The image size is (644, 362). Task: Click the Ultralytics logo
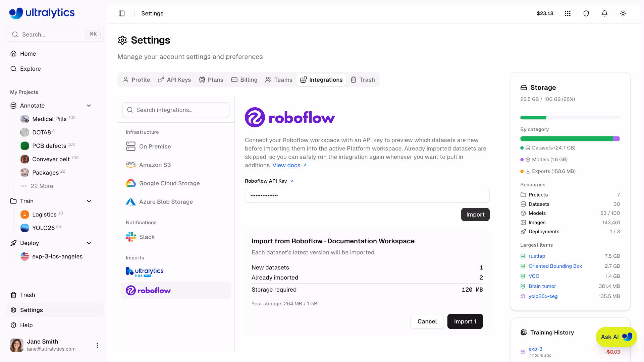click(x=42, y=13)
